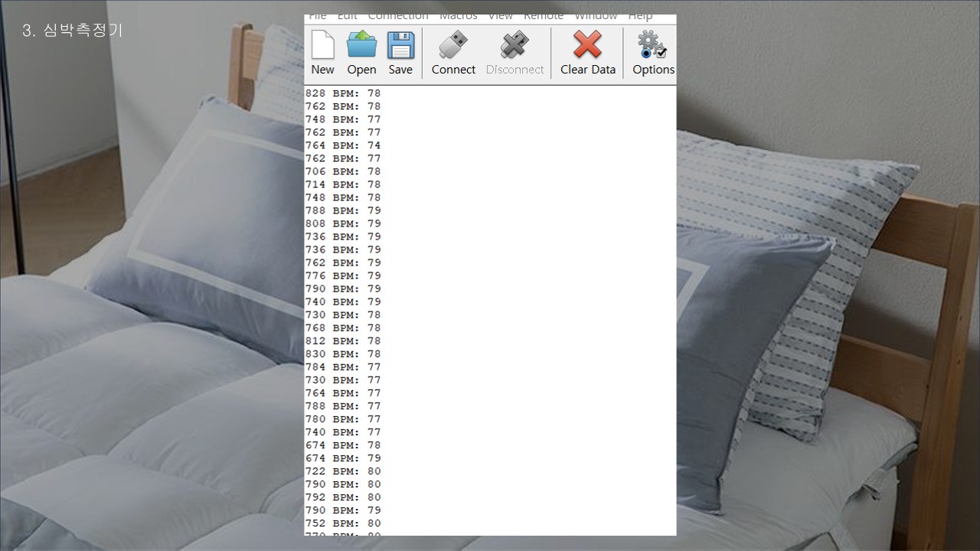Open the Help menu

(x=640, y=17)
